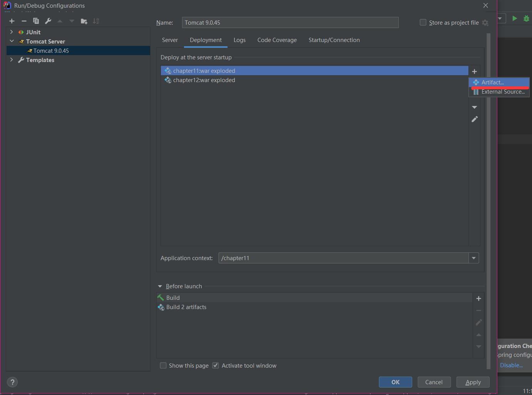532x395 pixels.
Task: Add a Before launch task
Action: coord(478,299)
